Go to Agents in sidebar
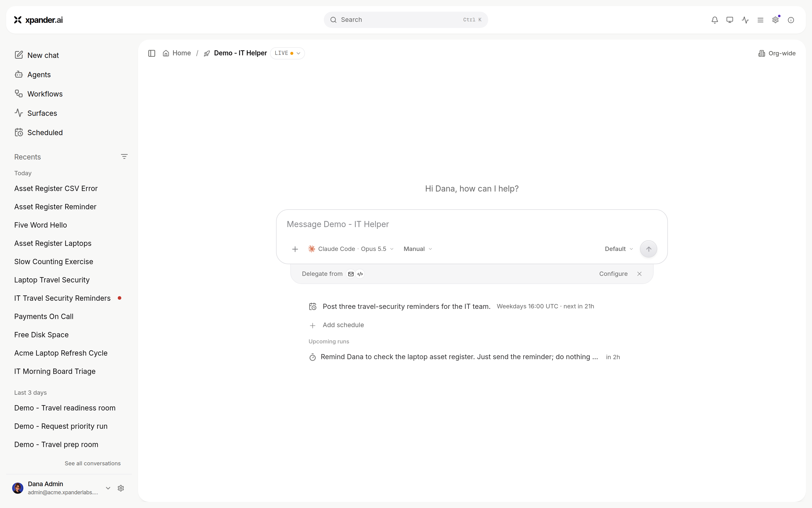The height and width of the screenshot is (508, 812). [x=32, y=75]
